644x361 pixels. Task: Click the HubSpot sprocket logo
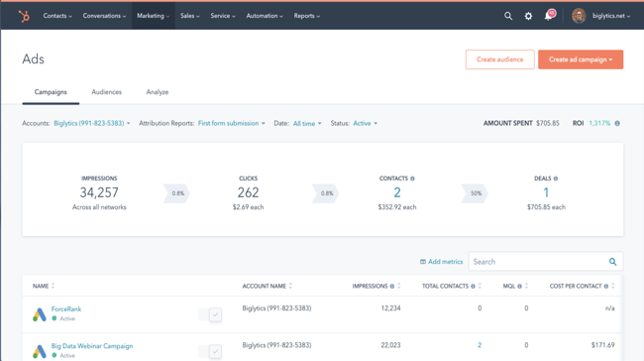(x=24, y=16)
